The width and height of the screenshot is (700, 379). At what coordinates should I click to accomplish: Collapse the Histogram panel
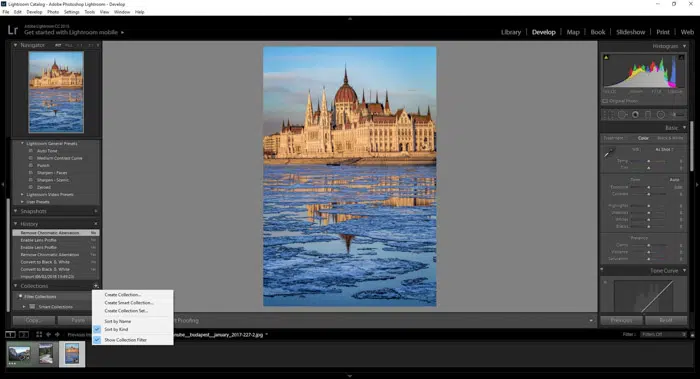[684, 46]
